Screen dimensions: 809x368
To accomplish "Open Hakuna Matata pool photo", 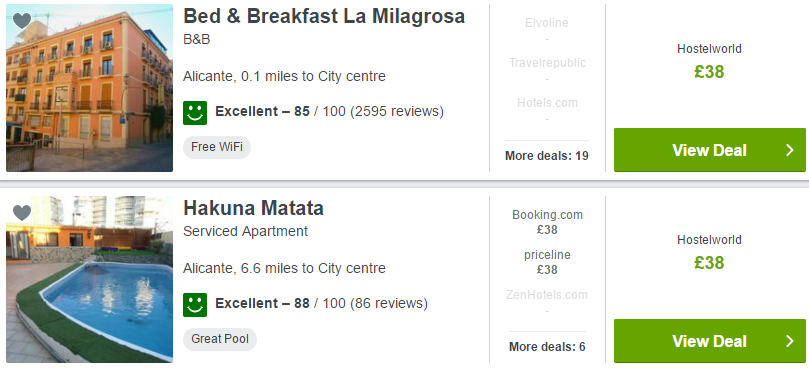I will click(89, 279).
